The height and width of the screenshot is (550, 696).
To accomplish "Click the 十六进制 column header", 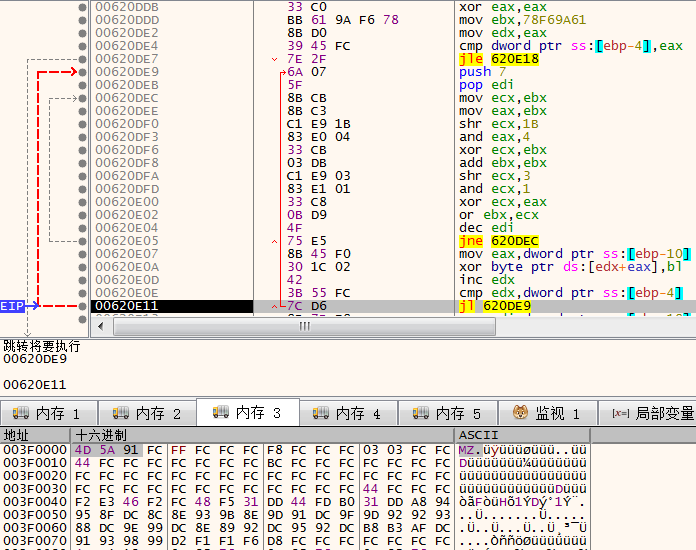I will (x=263, y=435).
